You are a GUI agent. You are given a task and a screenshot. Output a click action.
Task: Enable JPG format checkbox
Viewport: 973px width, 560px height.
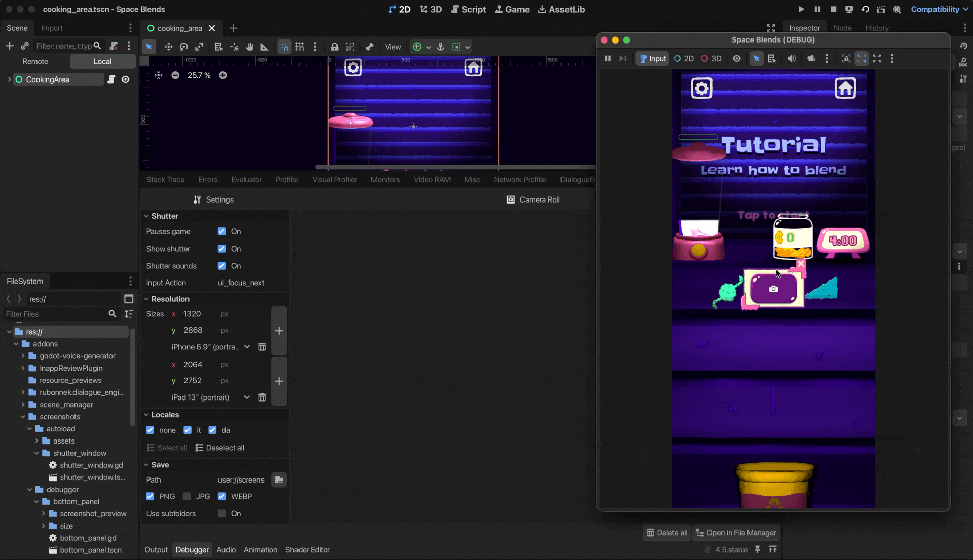click(x=187, y=497)
